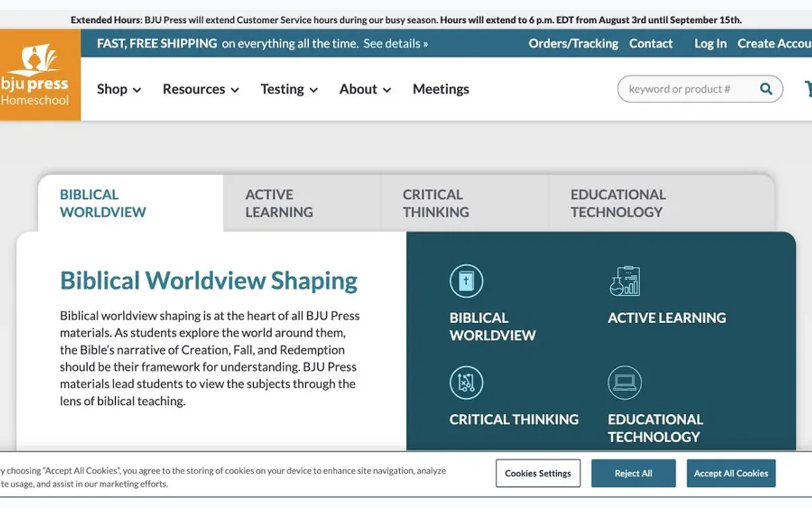
Task: Open Cookies Settings
Action: [538, 473]
